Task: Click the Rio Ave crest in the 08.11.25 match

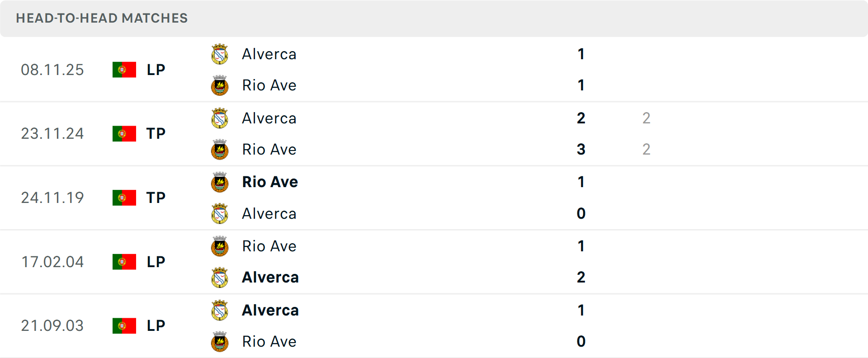Action: pyautogui.click(x=220, y=85)
